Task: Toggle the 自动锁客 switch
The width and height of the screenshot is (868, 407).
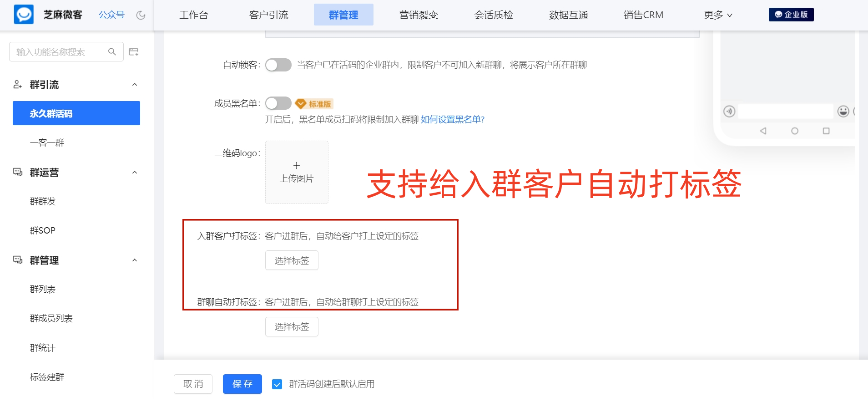Action: [x=278, y=65]
